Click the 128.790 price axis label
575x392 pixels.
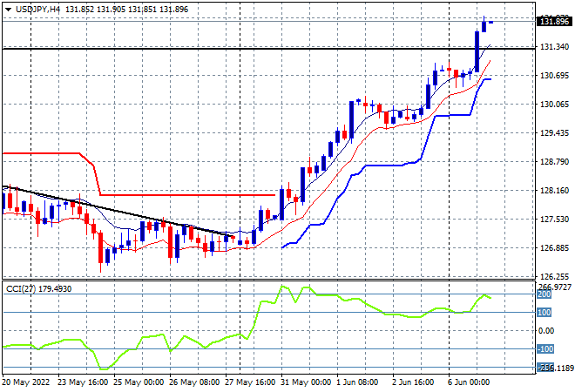click(554, 162)
